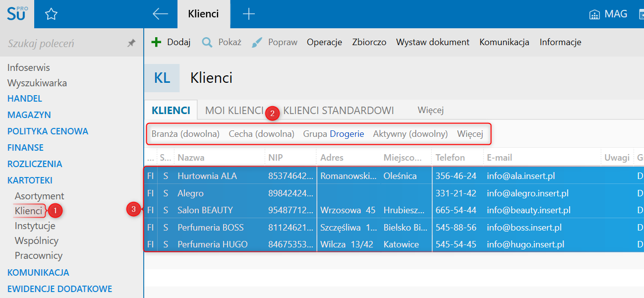This screenshot has width=644, height=298.
Task: Click the Pokaż button label
Action: point(230,42)
